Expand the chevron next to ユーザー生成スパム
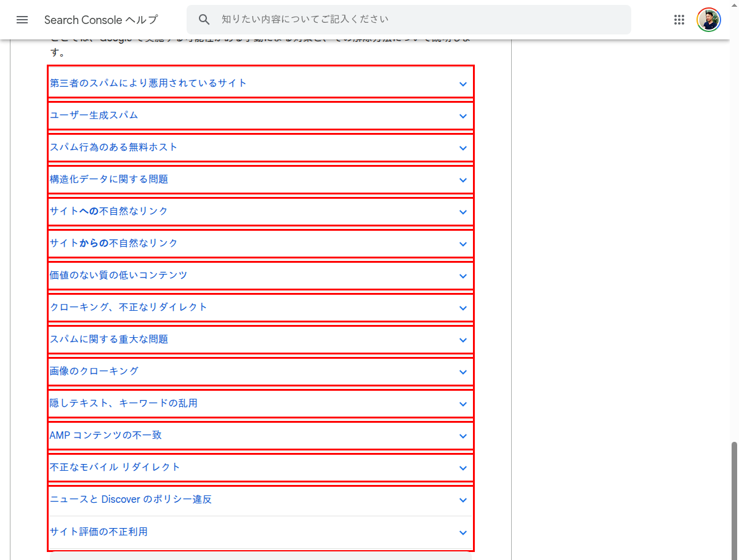This screenshot has height=560, width=739. click(x=463, y=116)
